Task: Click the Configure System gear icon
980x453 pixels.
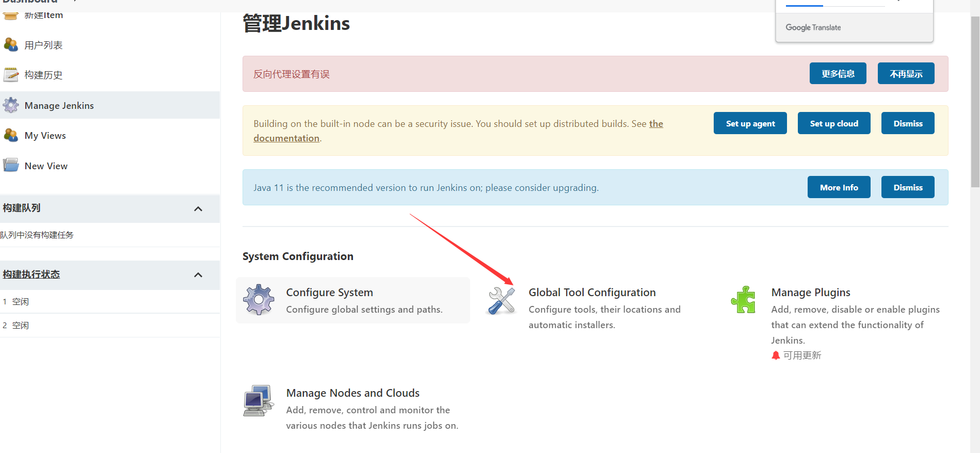Action: [259, 300]
